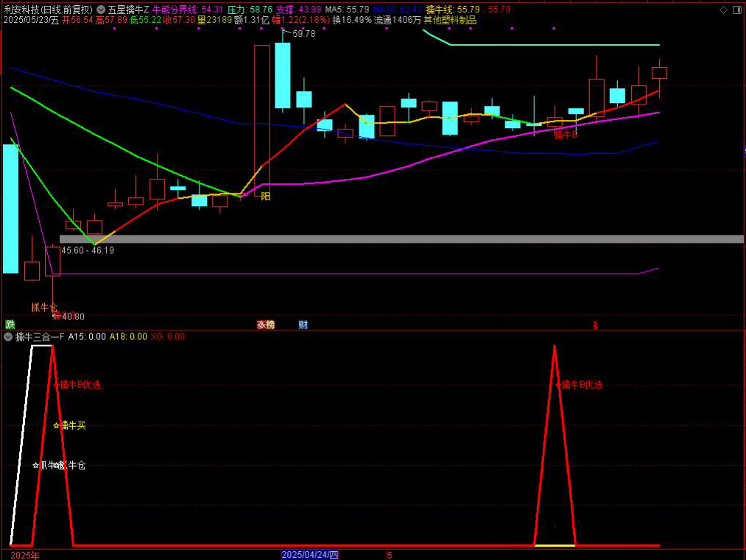This screenshot has width=746, height=560.
Task: Click the 擒牛B signal marker on price chart
Action: click(566, 135)
